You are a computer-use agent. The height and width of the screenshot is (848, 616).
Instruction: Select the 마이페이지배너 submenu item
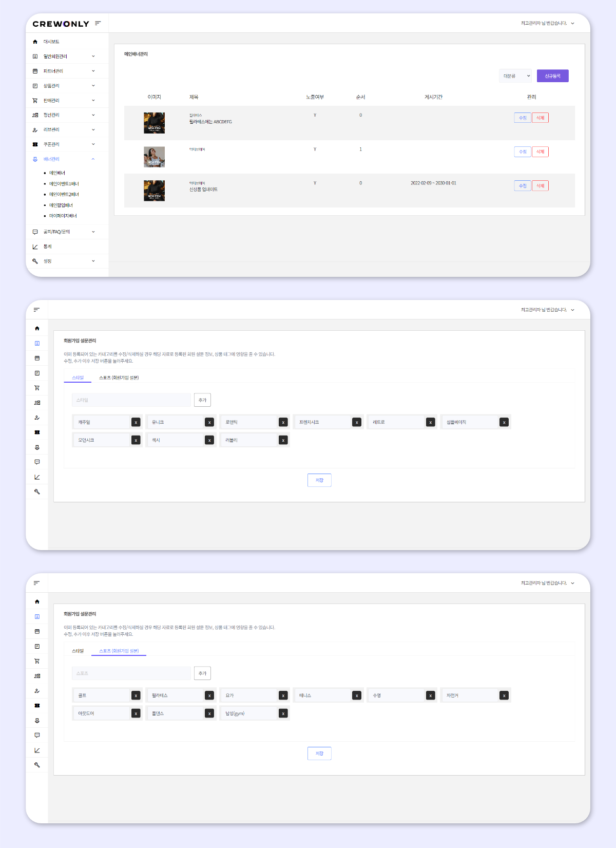63,216
